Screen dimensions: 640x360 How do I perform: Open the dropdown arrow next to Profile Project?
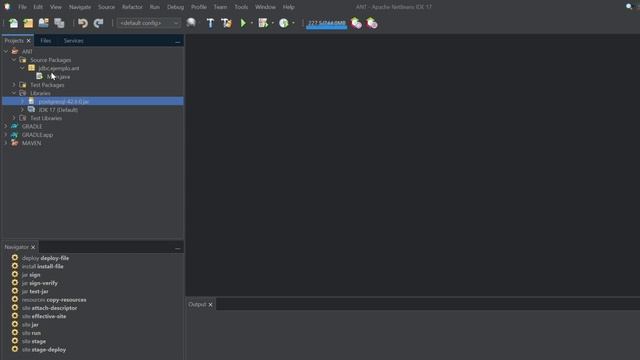pyautogui.click(x=293, y=23)
